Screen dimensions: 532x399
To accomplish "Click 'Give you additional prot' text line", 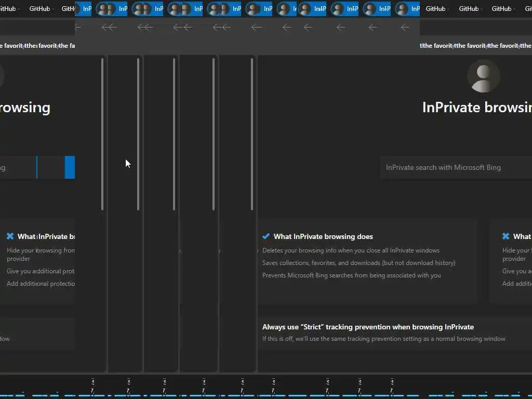I will coord(41,271).
